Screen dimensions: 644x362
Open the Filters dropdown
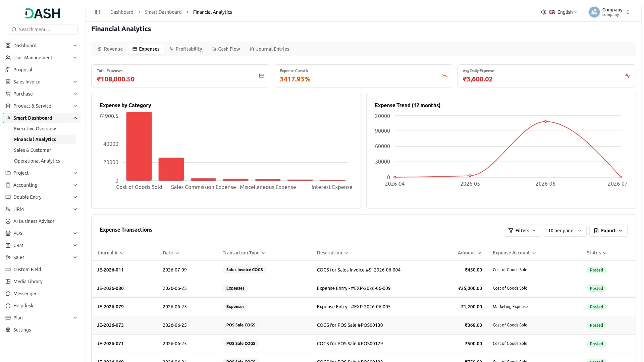522,231
